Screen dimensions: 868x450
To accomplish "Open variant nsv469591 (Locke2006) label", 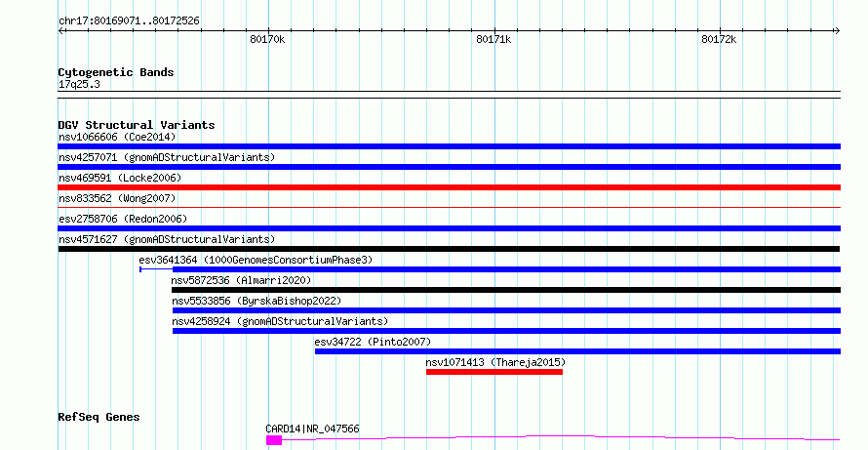I will (120, 178).
